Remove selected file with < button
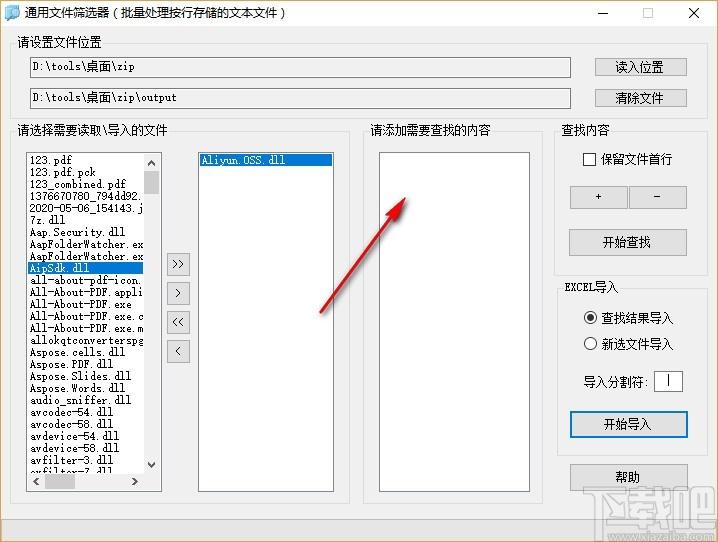Image resolution: width=718 pixels, height=542 pixels. (178, 351)
